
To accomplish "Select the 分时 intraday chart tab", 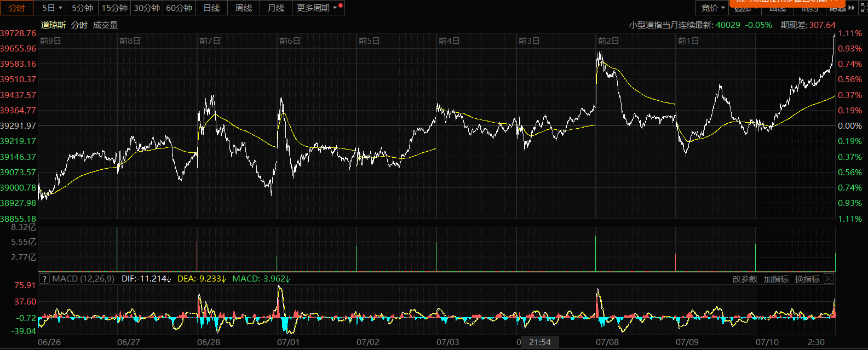I will (x=17, y=8).
